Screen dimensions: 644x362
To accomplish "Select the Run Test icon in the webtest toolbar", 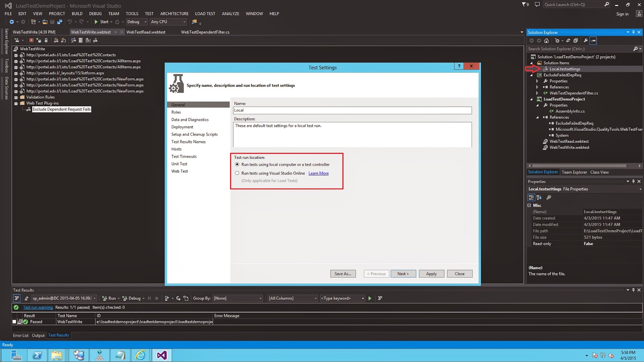I will tap(17, 40).
